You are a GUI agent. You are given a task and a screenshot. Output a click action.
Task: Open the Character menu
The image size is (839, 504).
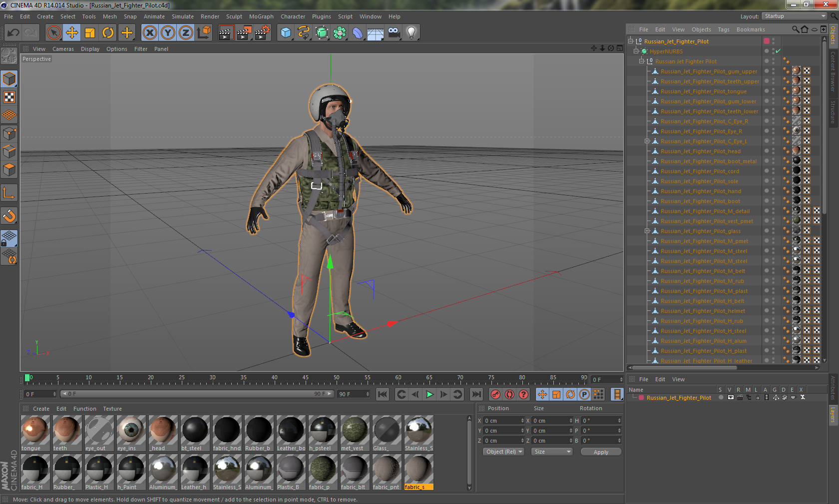[293, 16]
